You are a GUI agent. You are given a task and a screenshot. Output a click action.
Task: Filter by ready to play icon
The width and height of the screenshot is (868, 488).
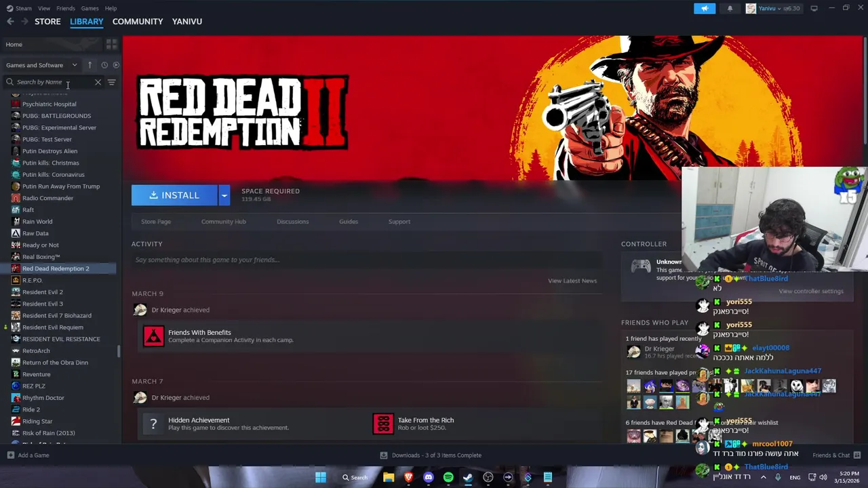(x=116, y=65)
